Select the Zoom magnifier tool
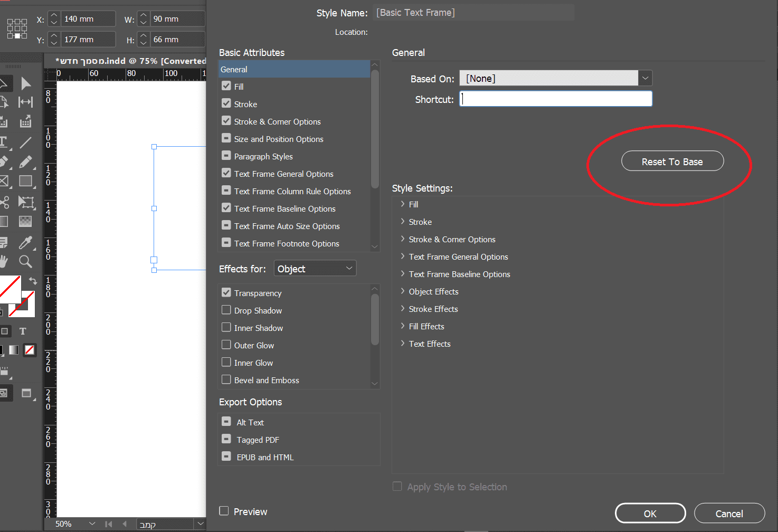This screenshot has height=532, width=778. (25, 261)
